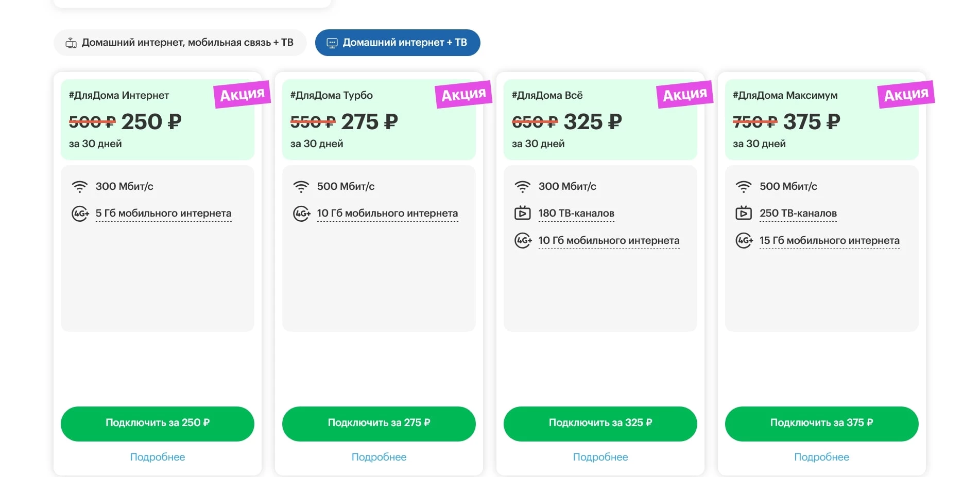The width and height of the screenshot is (980, 477).
Task: Switch to Домашний интернет, мобильная связь + ТВ tab
Action: click(x=180, y=43)
